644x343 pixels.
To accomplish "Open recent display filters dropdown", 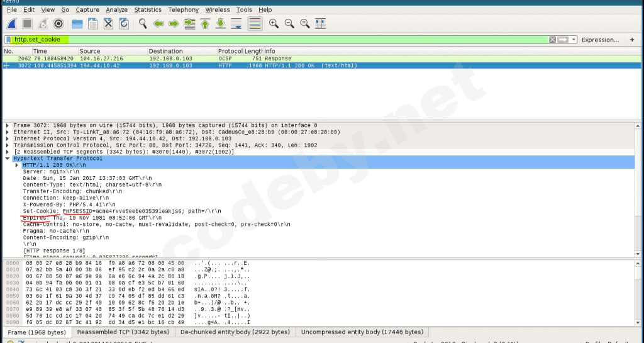I will click(574, 40).
